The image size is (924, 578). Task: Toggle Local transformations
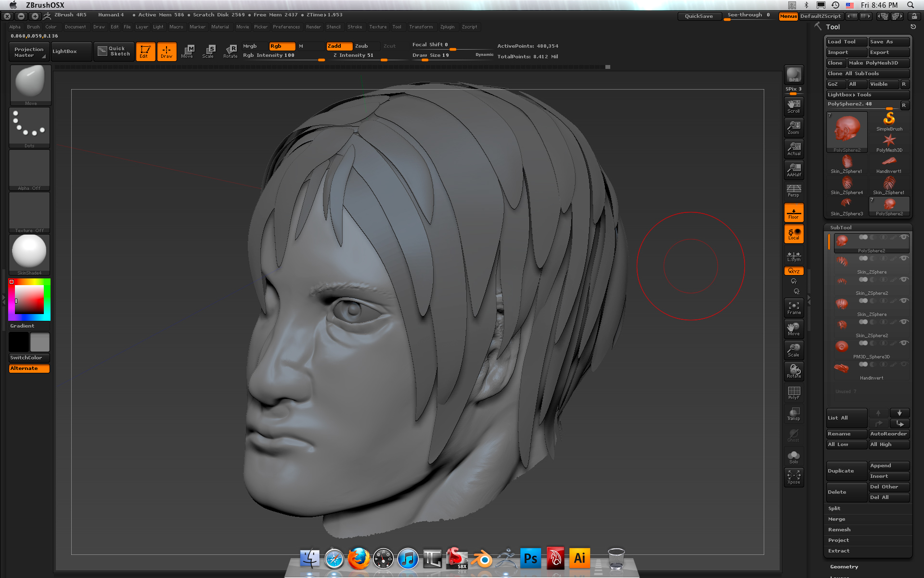(794, 234)
